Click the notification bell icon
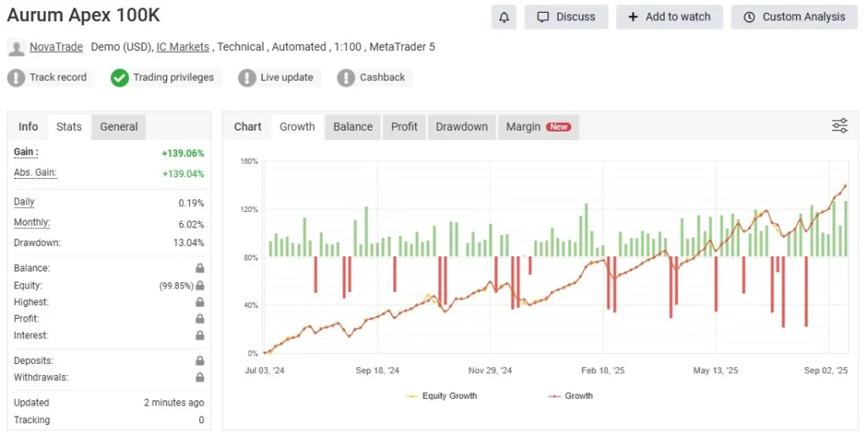The height and width of the screenshot is (436, 868). pyautogui.click(x=504, y=17)
